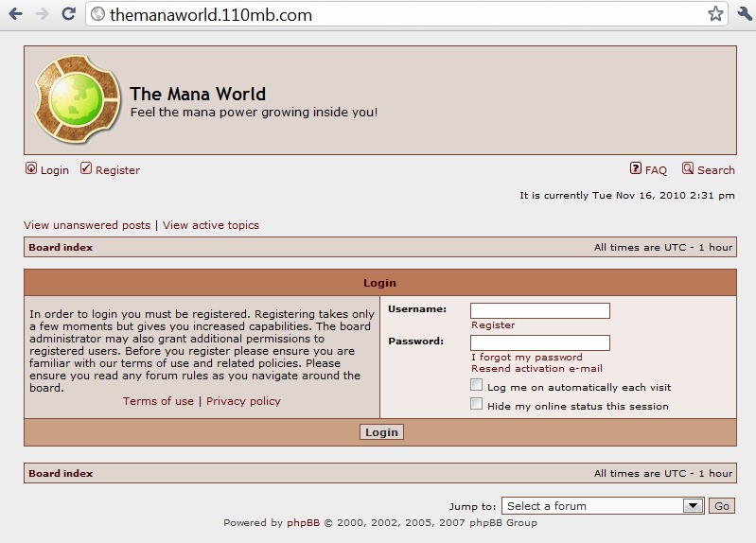Viewport: 756px width, 543px height.
Task: Click The Mana World globe logo
Action: coord(78,99)
